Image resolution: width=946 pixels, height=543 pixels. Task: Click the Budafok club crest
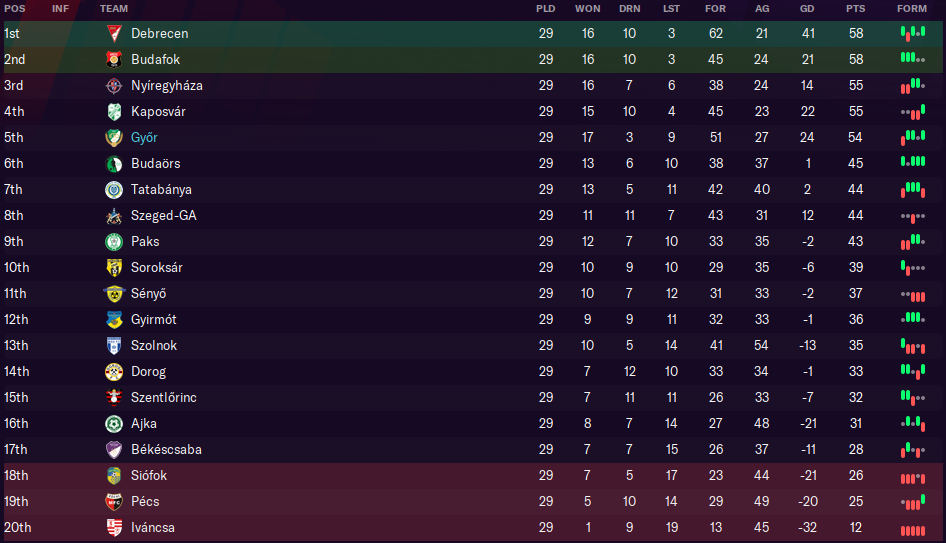[114, 59]
